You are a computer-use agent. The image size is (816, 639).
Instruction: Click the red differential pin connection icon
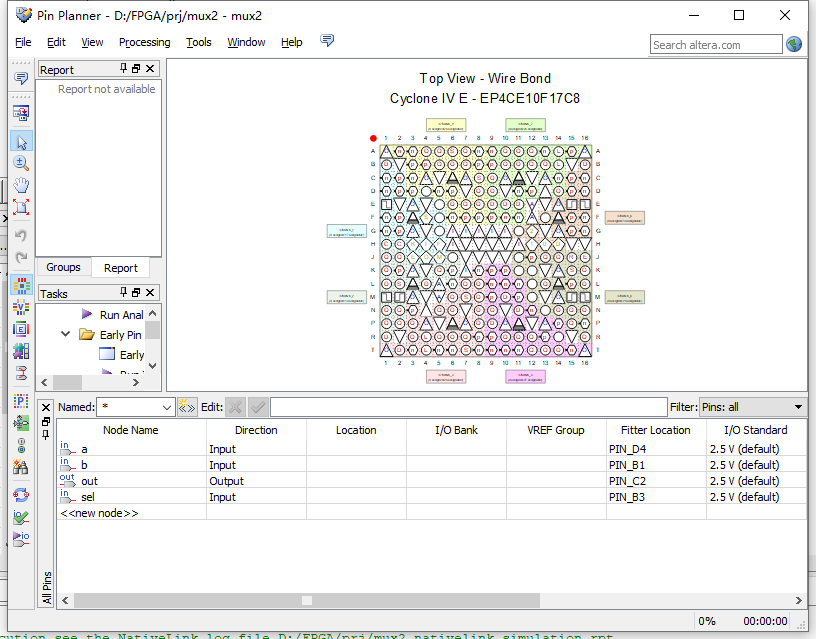click(x=21, y=373)
